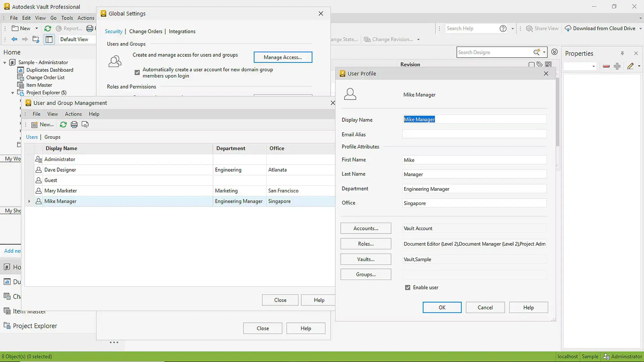Click the Report icon in main toolbar

[59, 28]
